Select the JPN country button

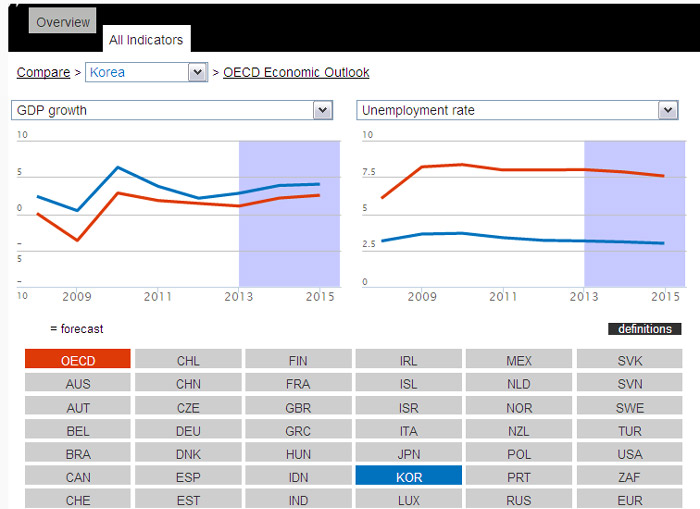(408, 454)
